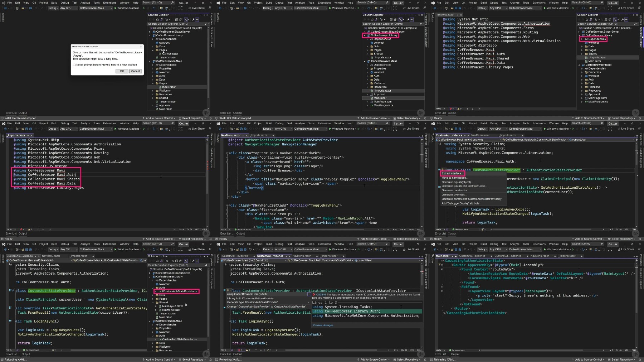Select CustomAuthStateProvider.cs under CoffeeBrowser.Maui Auth folder

point(179,339)
